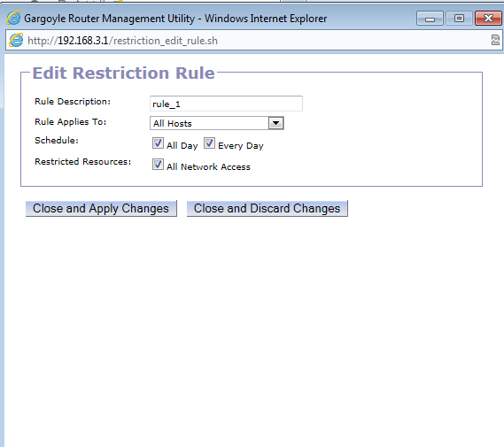Screen dimensions: 504x447
Task: Open the Rule Applies To dropdown arrow
Action: point(275,123)
